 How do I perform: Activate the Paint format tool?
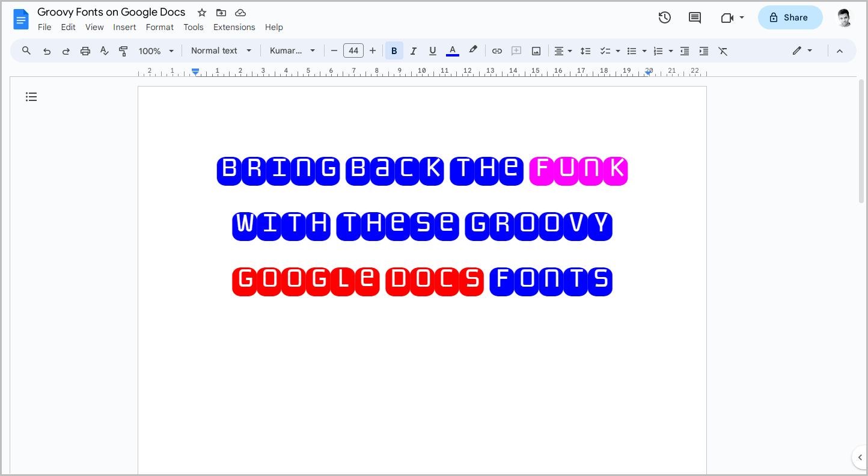pyautogui.click(x=123, y=50)
